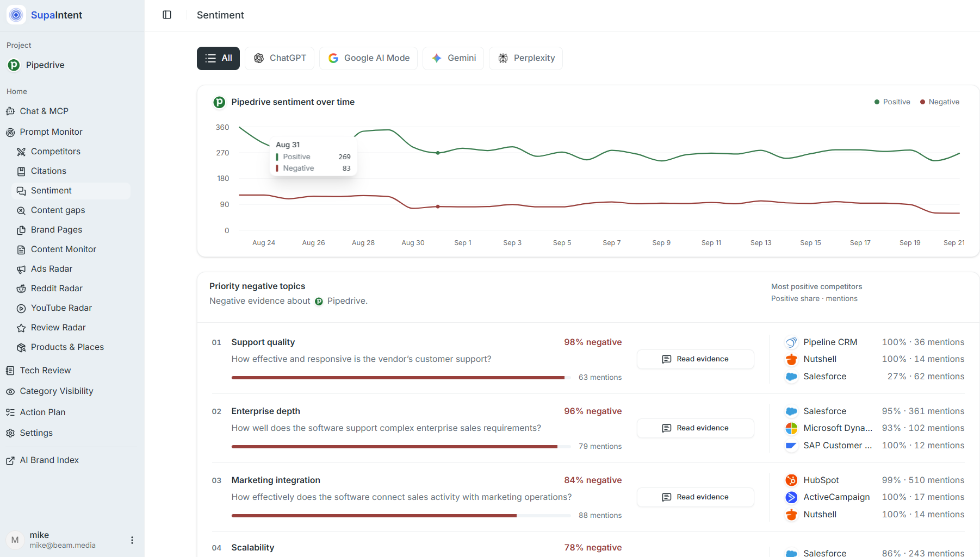The width and height of the screenshot is (980, 557).
Task: Click the '88 mentions' label
Action: tap(600, 516)
